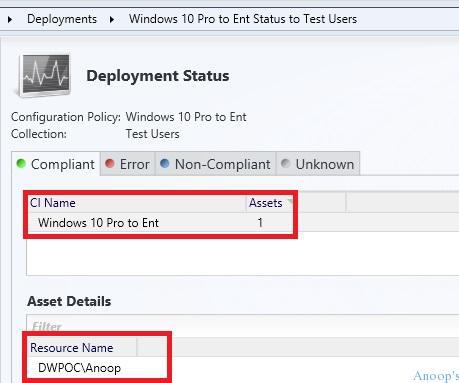
Task: Sort by the Resource Name column header
Action: click(82, 348)
